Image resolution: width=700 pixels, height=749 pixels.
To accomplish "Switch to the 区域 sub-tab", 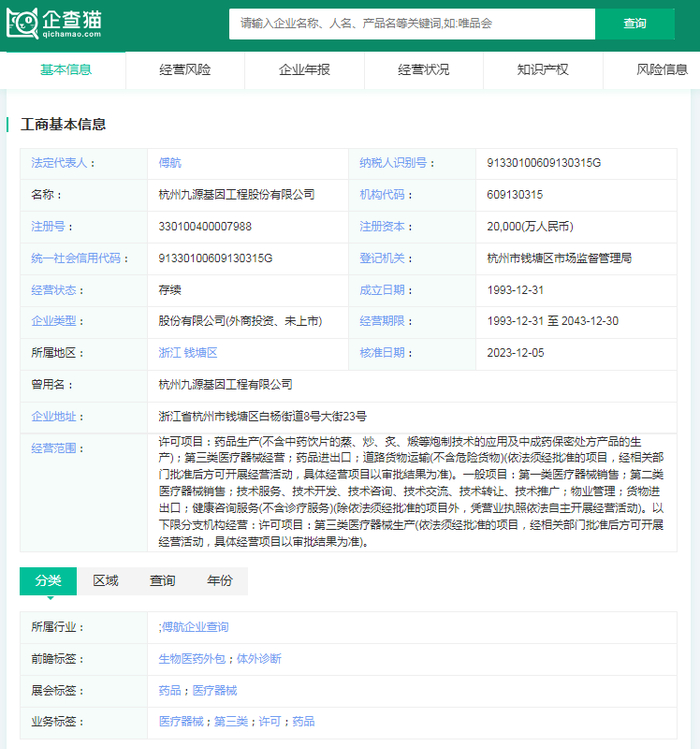I will pyautogui.click(x=105, y=581).
